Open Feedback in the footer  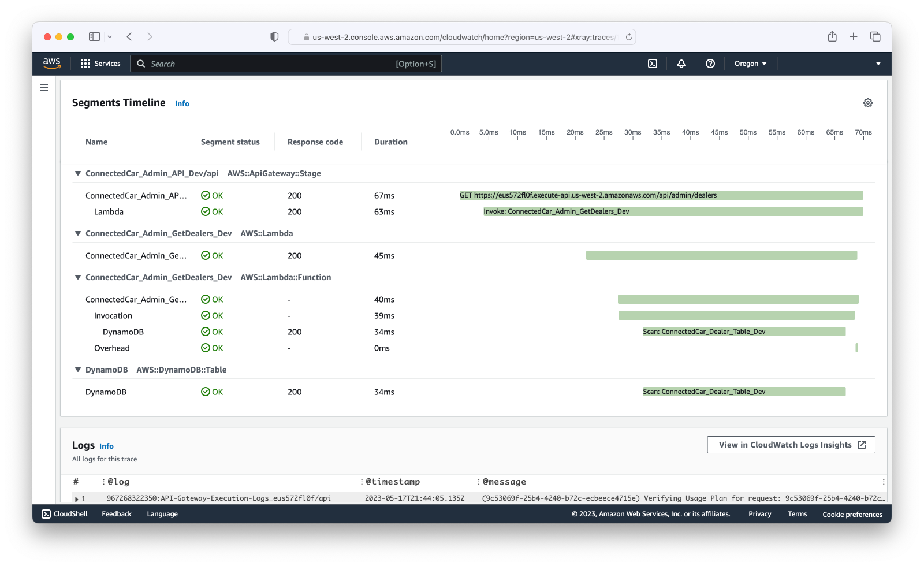[117, 514]
